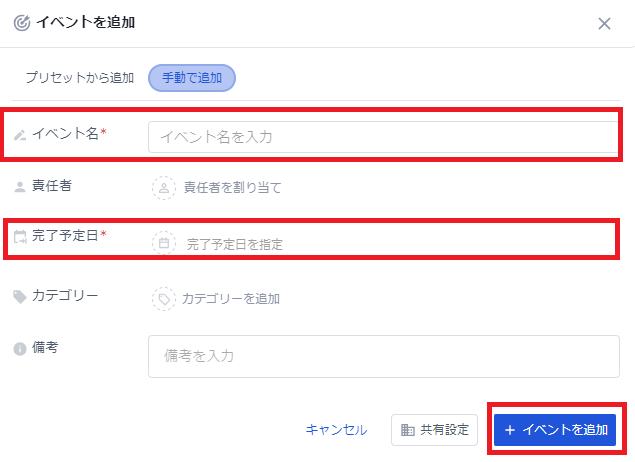Open カテゴリーを追加 category selector
This screenshot has height=462, width=635.
(x=231, y=299)
